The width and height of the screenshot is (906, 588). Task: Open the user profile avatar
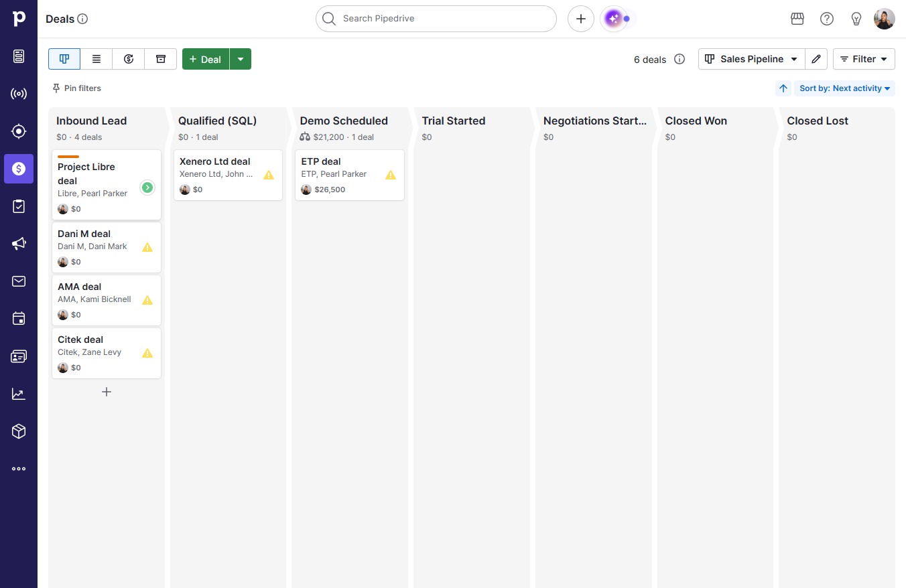(885, 19)
